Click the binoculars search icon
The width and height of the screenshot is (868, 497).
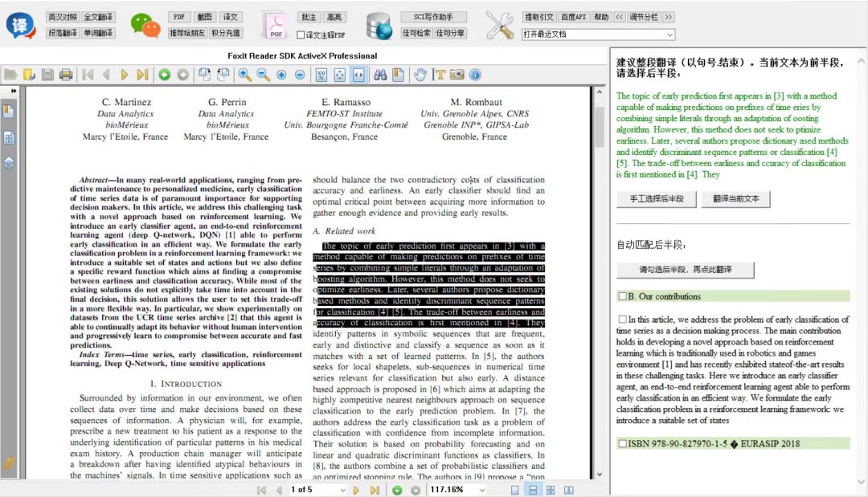[x=380, y=75]
